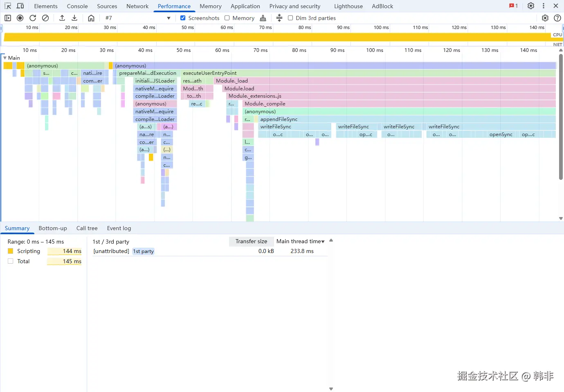Open the DevTools Memory panel tab

pyautogui.click(x=211, y=6)
